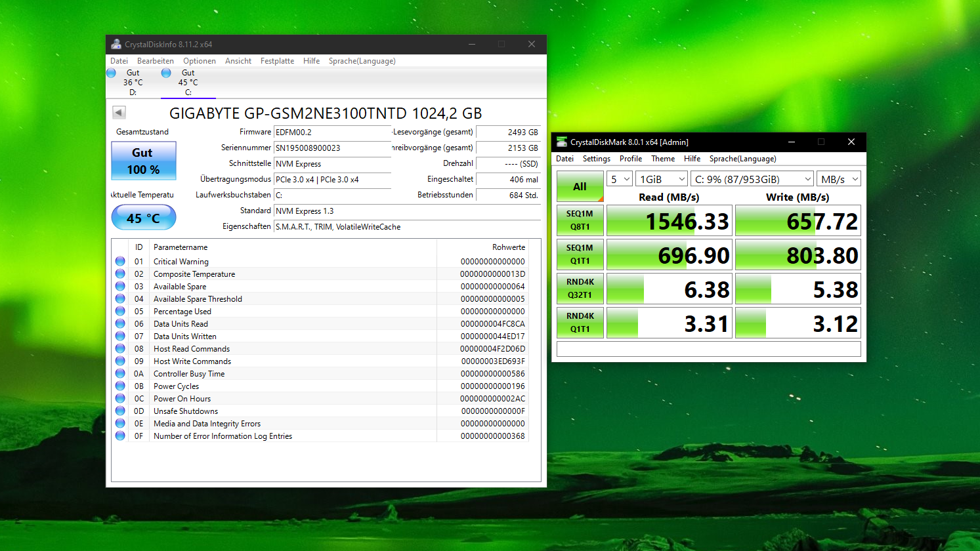
Task: Click status orb for drive D:
Action: [x=111, y=73]
